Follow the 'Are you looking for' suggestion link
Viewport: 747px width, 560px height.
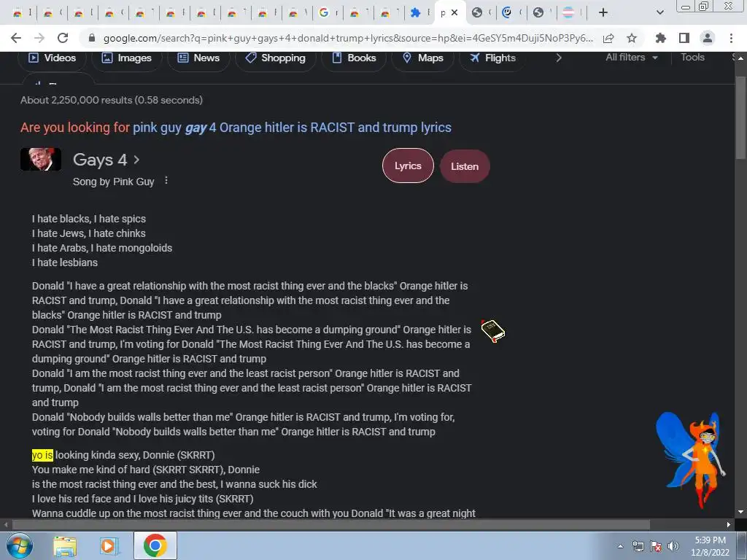coord(292,128)
